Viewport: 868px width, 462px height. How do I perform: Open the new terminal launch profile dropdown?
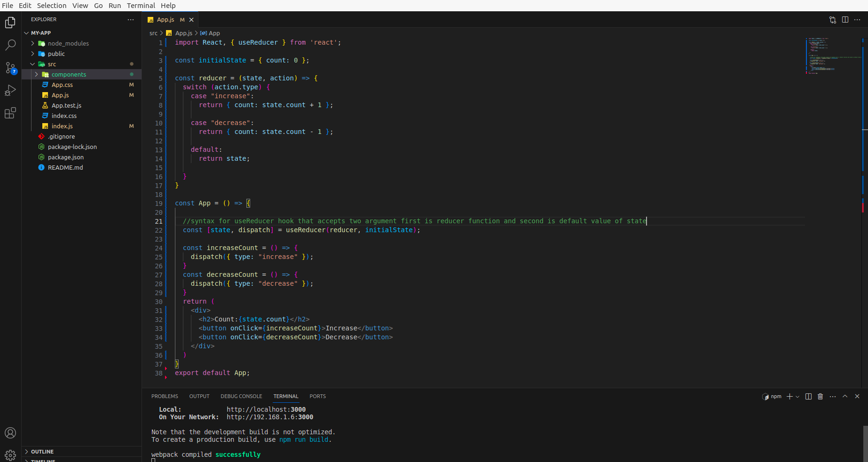click(x=797, y=397)
